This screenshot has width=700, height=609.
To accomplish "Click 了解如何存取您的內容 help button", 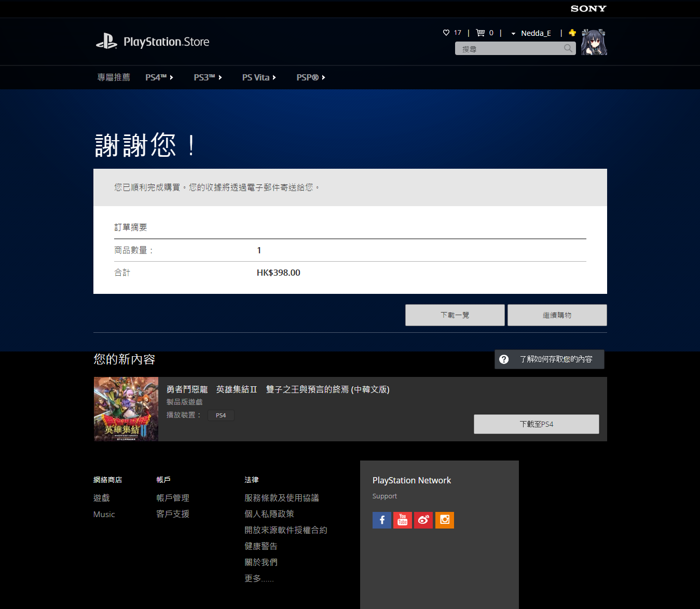I will (x=550, y=359).
